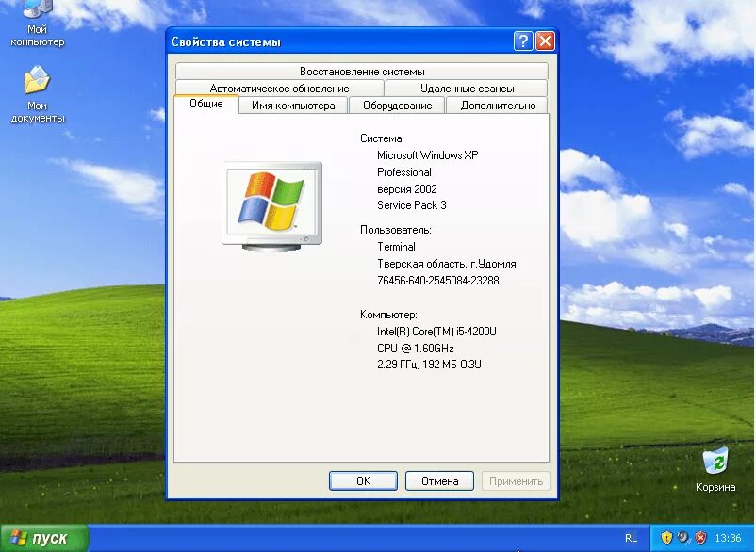This screenshot has width=756, height=552.
Task: Click the gray round tray icon
Action: (x=683, y=537)
